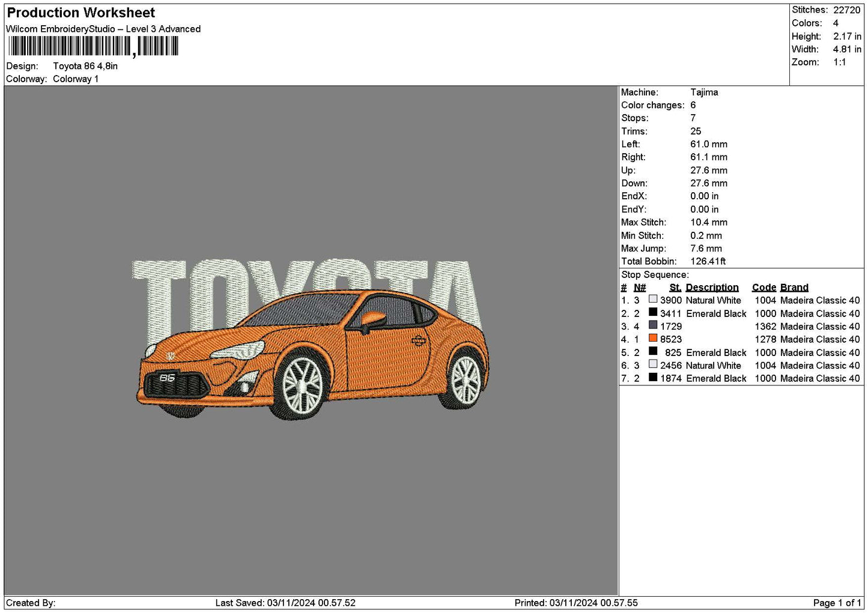Click the Min Stitch value '0.2 mm'
The width and height of the screenshot is (868, 613).
[706, 235]
